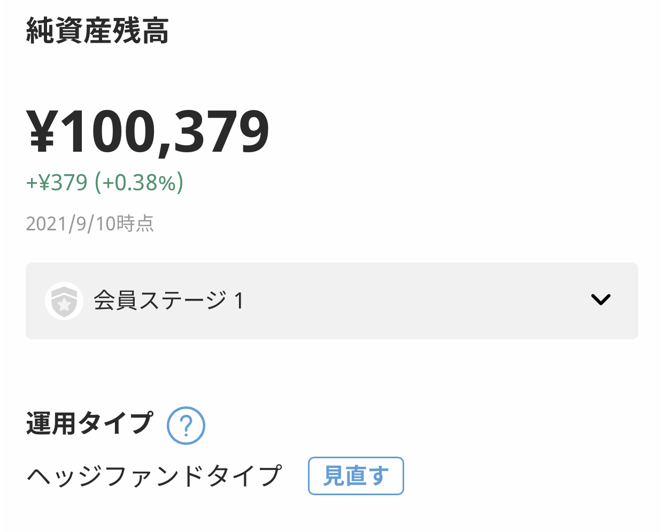Click the 運用タイプ section heading
This screenshot has width=667, height=532.
click(x=90, y=424)
